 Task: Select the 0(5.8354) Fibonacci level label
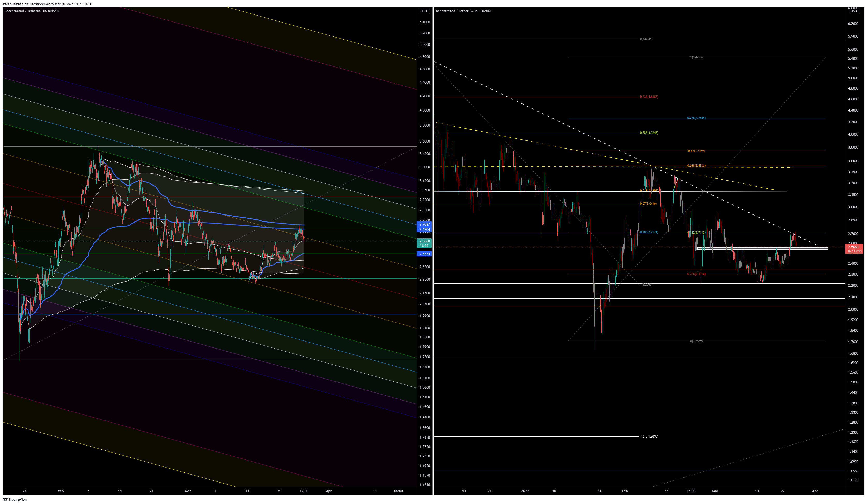(x=646, y=39)
